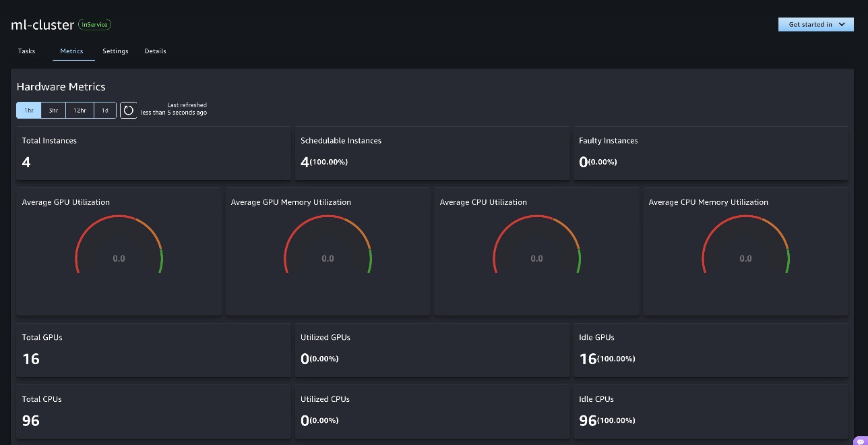Click the Total Instances value 4
Screen dimensions: 868x445
tap(26, 162)
